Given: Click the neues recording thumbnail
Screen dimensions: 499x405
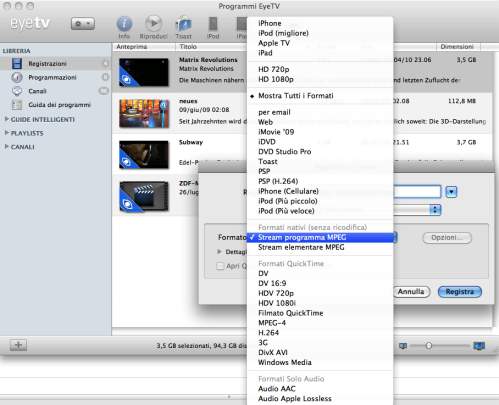Looking at the screenshot, I should pos(144,113).
